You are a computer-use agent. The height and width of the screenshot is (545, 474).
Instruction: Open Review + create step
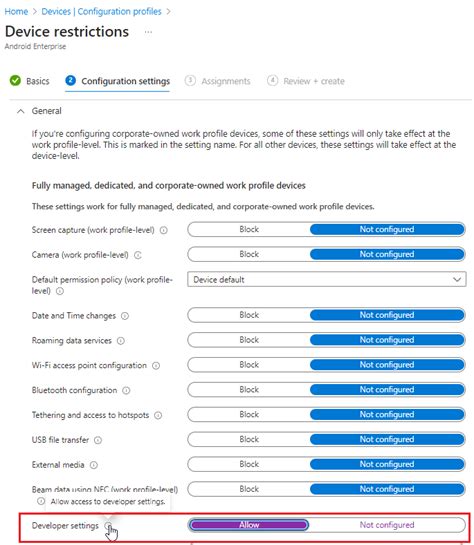306,81
